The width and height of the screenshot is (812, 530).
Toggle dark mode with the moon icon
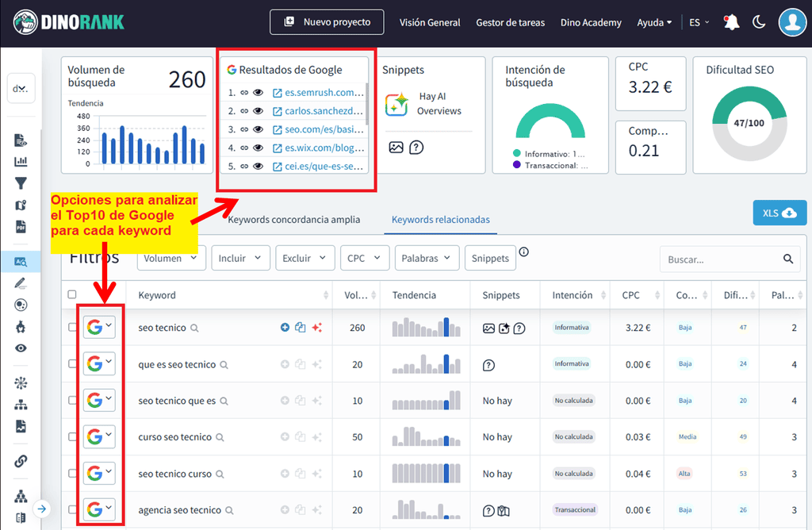click(x=759, y=22)
